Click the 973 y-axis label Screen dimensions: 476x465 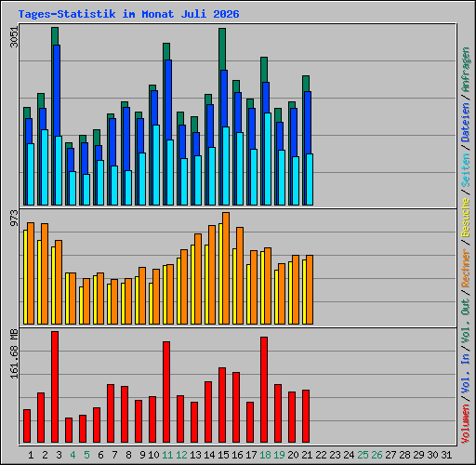[x=14, y=218]
